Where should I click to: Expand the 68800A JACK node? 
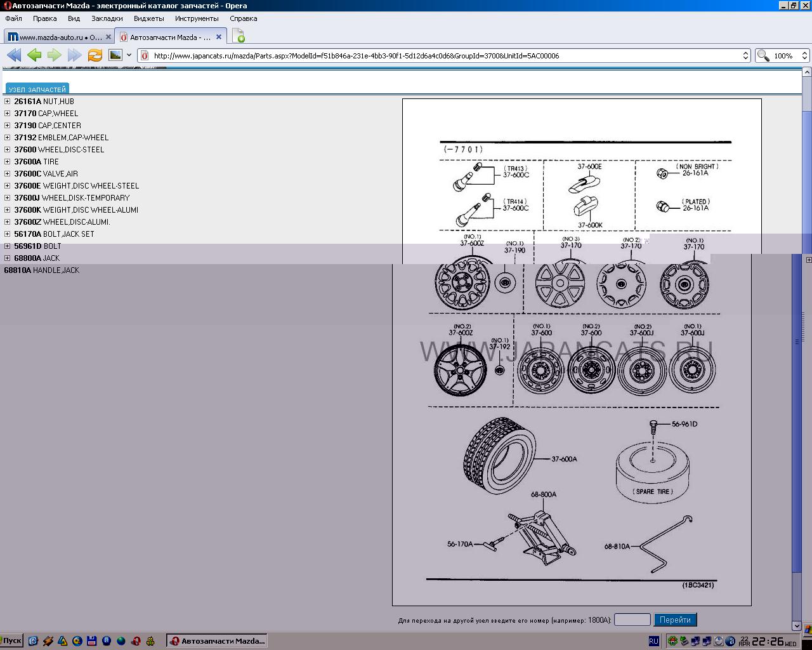(x=7, y=258)
